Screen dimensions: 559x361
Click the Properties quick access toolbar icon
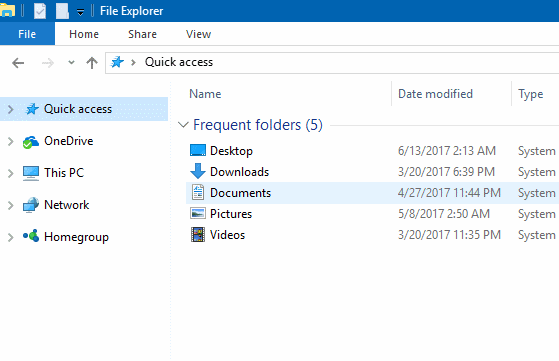click(40, 11)
